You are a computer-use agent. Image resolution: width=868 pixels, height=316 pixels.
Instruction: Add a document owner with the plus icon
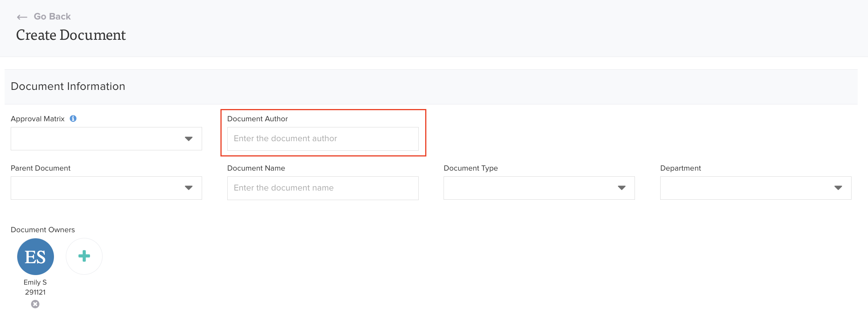pyautogui.click(x=84, y=256)
